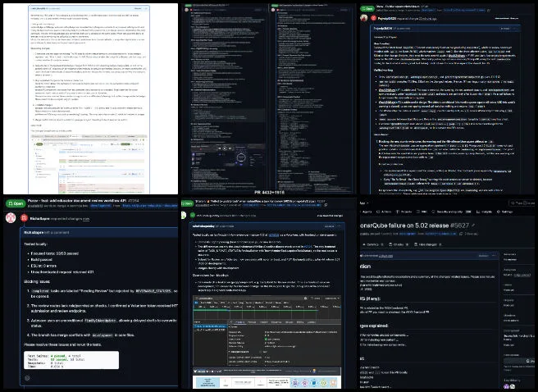Open the Milestone section in PR #5627 sidebar
The width and height of the screenshot is (538, 392).
pyautogui.click(x=509, y=315)
